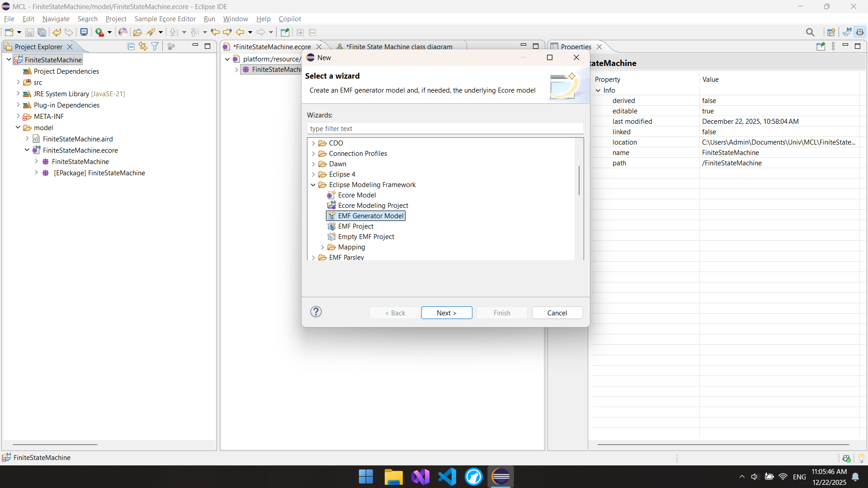Click the Save toolbar icon
Image resolution: width=868 pixels, height=488 pixels.
29,33
